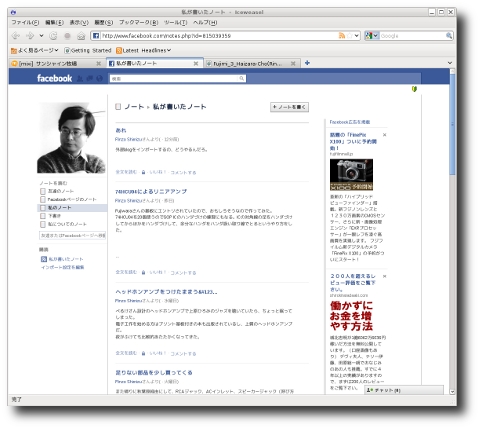Select 下書き in the notes sidebar
This screenshot has width=480, height=429.
50,216
